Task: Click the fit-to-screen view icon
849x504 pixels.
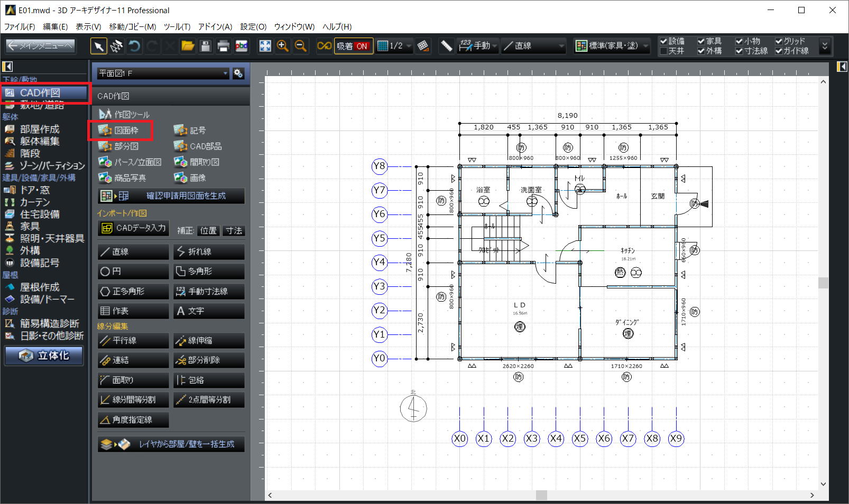Action: click(x=265, y=46)
